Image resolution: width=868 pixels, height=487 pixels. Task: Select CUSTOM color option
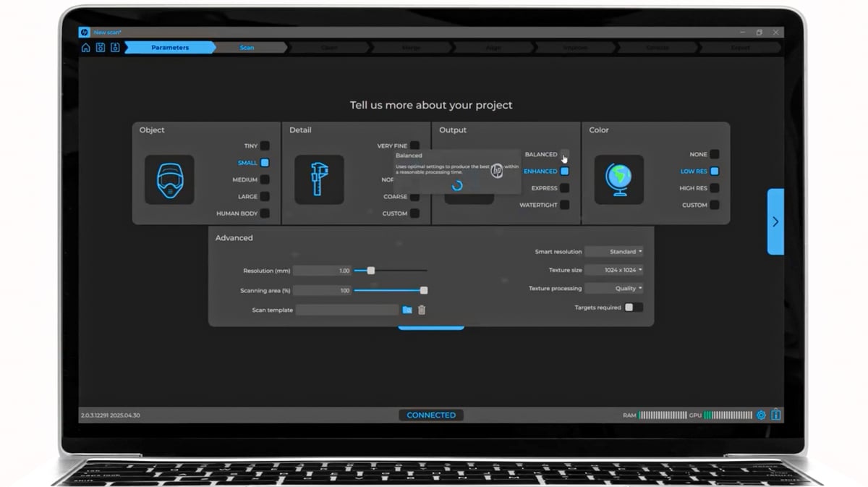click(x=715, y=205)
